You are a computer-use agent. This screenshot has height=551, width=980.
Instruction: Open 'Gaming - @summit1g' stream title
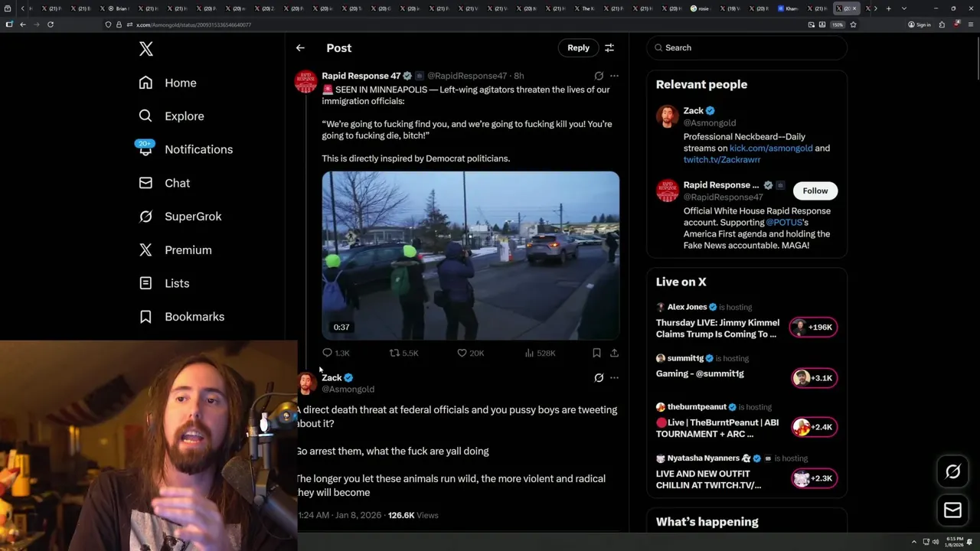point(700,373)
